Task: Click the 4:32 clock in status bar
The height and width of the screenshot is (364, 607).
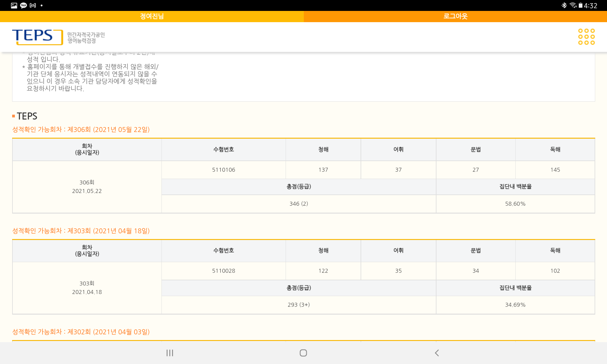Action: point(590,6)
